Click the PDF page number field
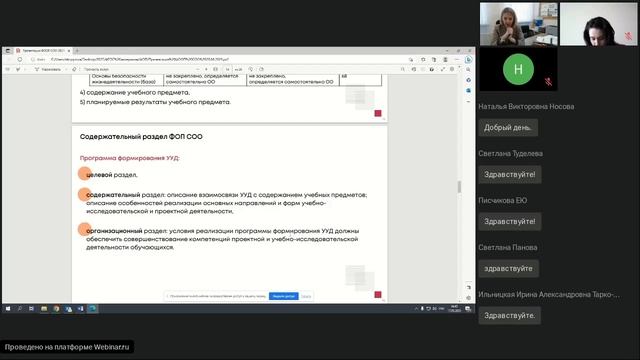The image size is (640, 360). pyautogui.click(x=227, y=69)
